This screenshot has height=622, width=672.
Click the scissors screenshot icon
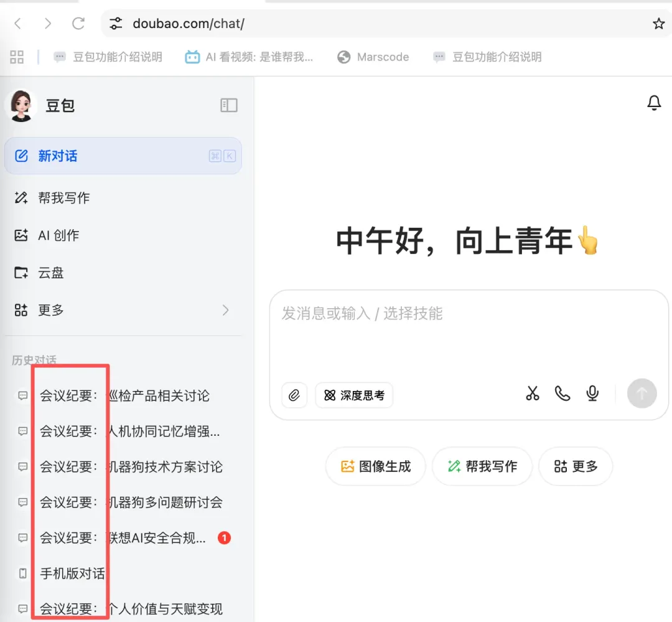[x=532, y=393]
